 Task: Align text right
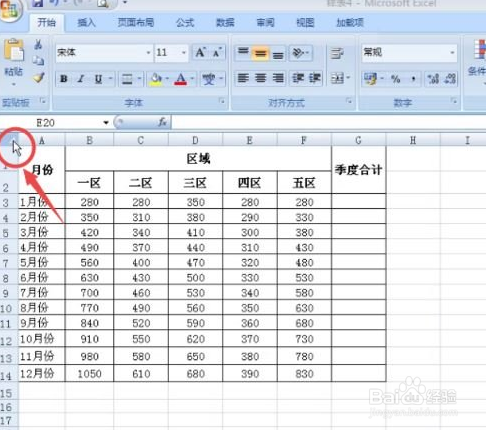[278, 78]
